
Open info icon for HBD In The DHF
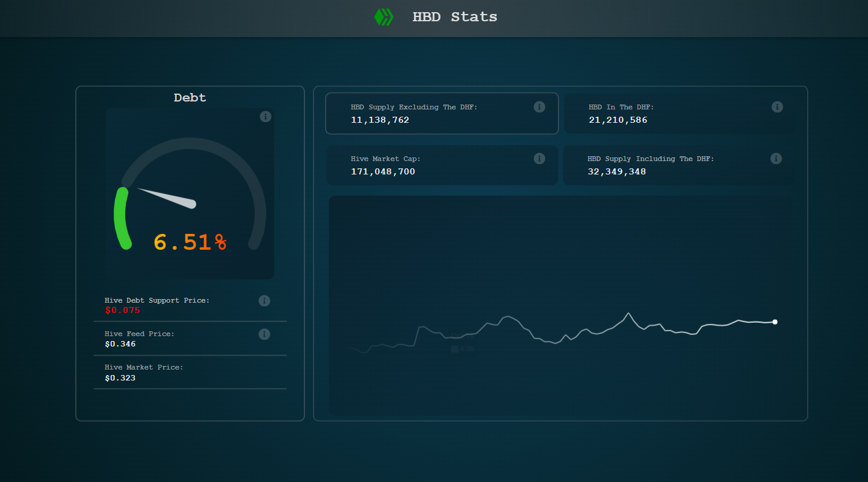pos(777,107)
